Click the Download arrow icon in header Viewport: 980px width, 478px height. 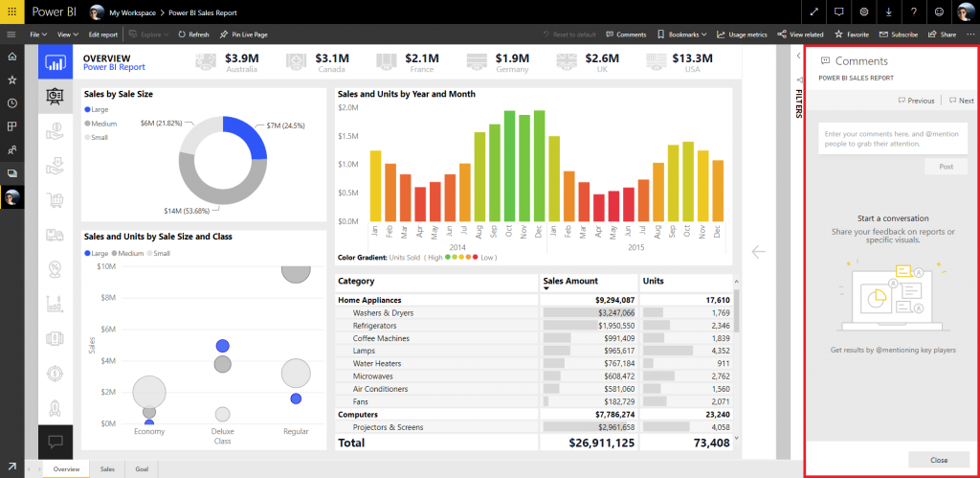pyautogui.click(x=889, y=11)
